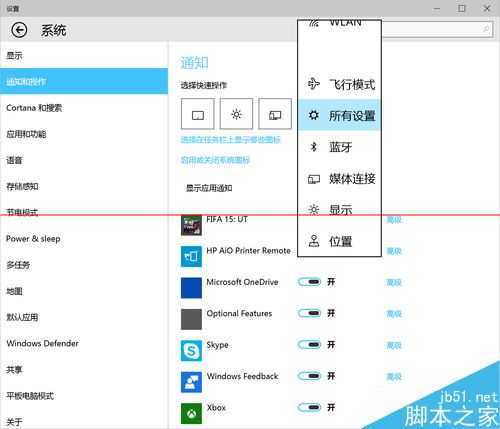Click the Optional Features gray tile

click(x=191, y=319)
